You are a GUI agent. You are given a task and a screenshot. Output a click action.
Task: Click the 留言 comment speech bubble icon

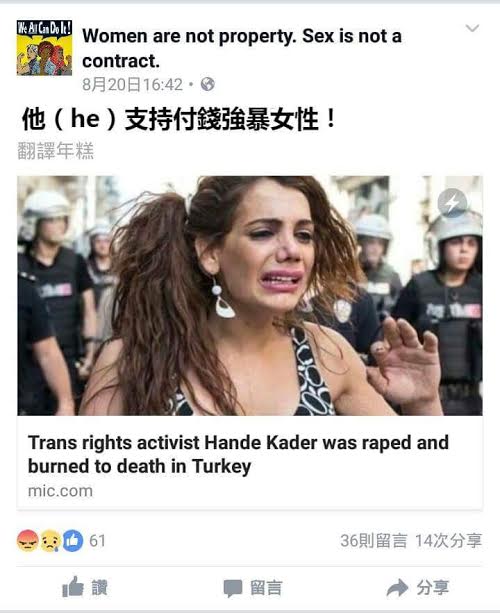pyautogui.click(x=233, y=588)
